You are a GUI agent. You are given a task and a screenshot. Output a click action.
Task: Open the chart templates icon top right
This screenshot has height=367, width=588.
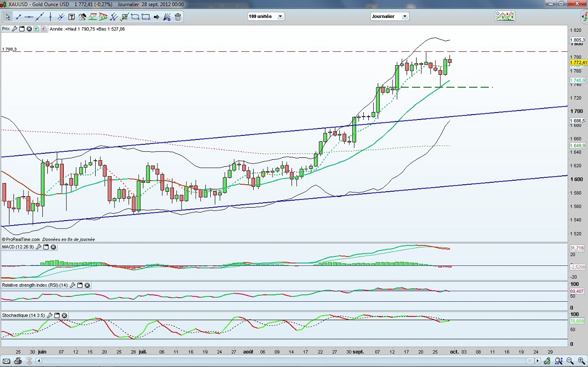click(505, 16)
